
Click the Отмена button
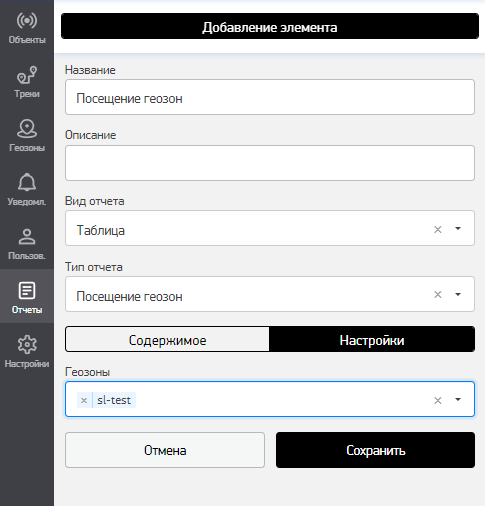(x=165, y=450)
